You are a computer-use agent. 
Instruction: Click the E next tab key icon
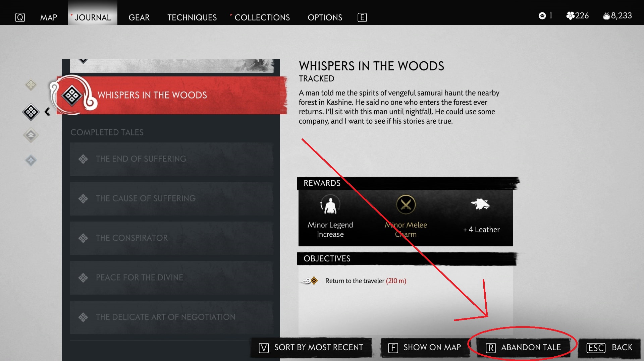pyautogui.click(x=362, y=17)
